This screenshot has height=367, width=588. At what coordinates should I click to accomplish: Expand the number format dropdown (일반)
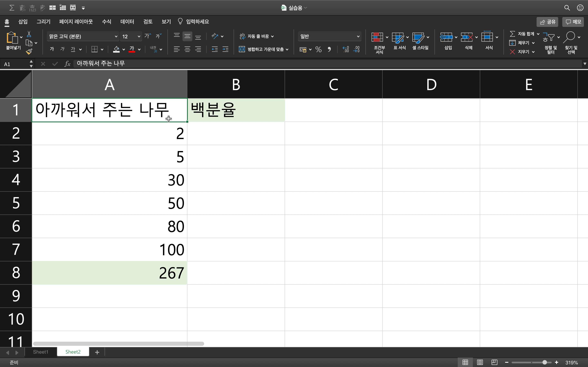click(x=358, y=36)
